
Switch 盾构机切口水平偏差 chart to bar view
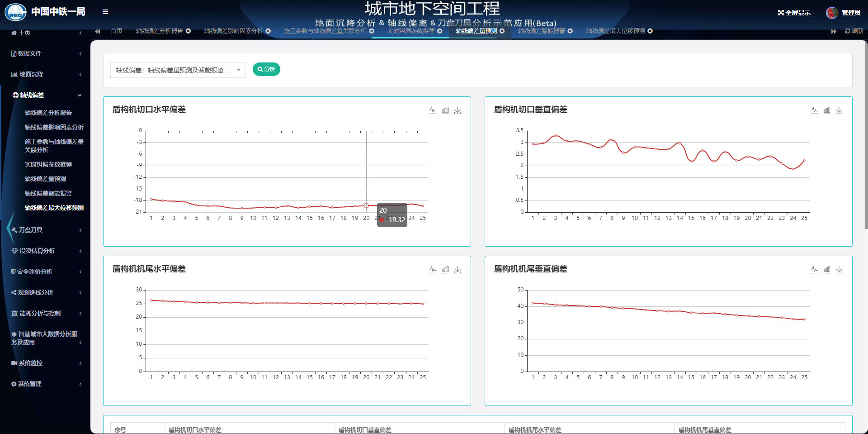point(445,110)
